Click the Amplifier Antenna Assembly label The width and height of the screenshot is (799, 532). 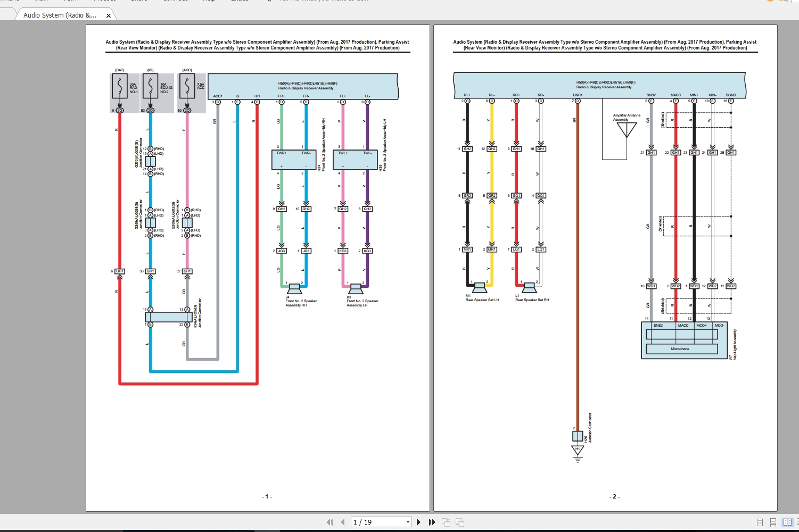click(x=627, y=118)
